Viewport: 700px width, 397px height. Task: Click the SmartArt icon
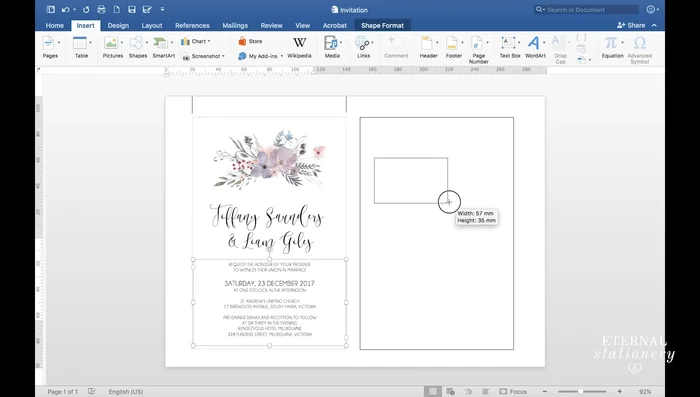[160, 43]
